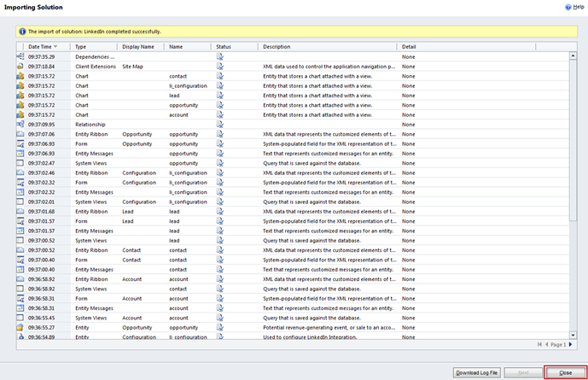The width and height of the screenshot is (588, 380).
Task: Select description 'Potential revenue-generating event, or sale'
Action: 329,327
